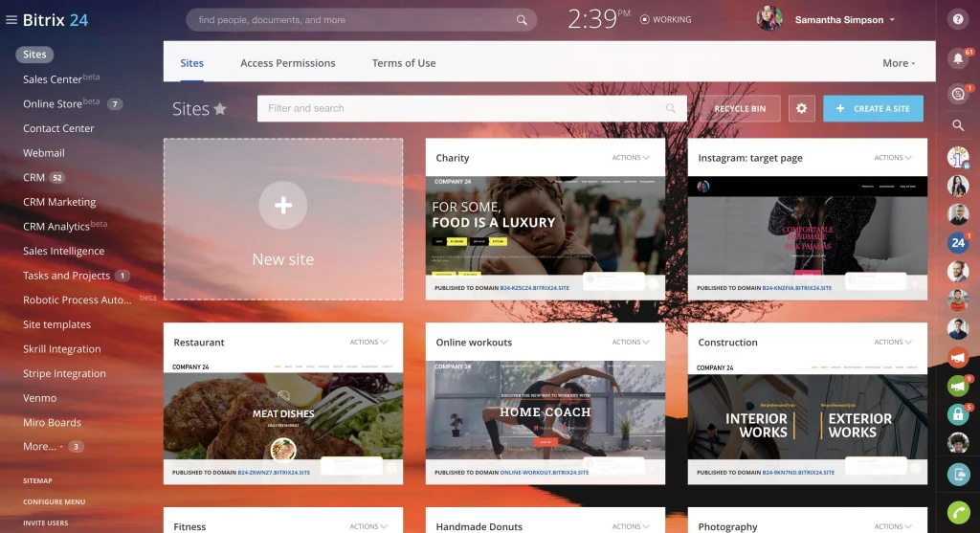980x533 pixels.
Task: Toggle the Working status in the header
Action: (665, 19)
